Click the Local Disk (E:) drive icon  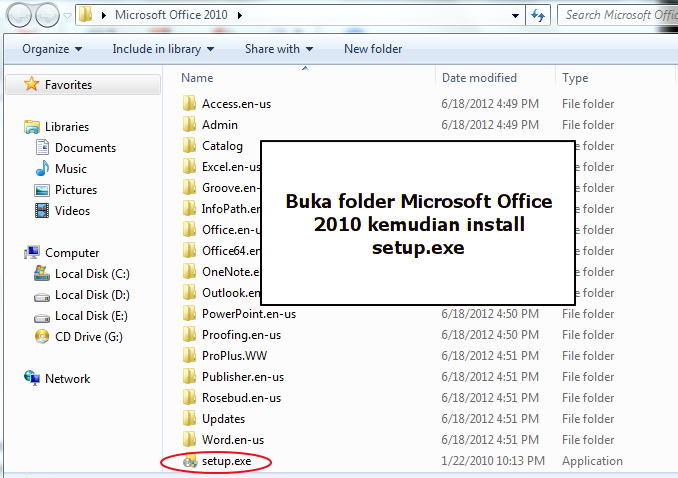click(42, 318)
